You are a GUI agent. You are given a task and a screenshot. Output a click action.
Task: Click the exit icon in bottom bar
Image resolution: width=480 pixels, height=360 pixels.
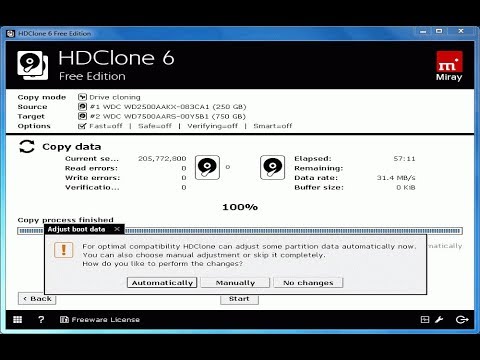pos(462,320)
